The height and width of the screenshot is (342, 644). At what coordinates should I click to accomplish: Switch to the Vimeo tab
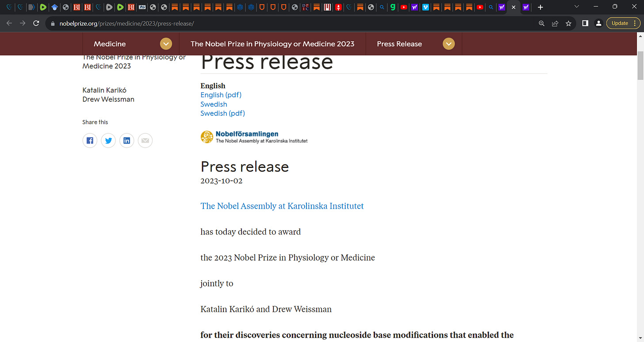click(425, 7)
